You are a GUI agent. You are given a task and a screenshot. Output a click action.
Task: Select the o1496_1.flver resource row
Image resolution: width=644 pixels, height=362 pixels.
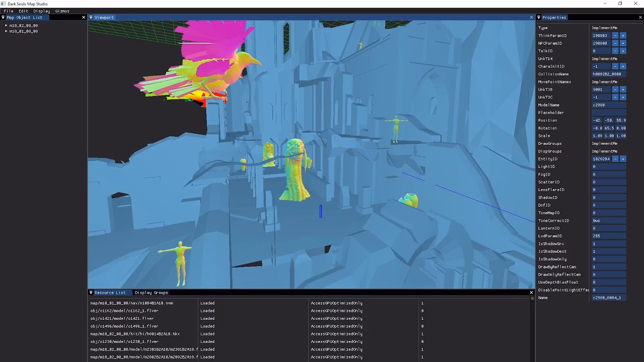click(x=309, y=326)
